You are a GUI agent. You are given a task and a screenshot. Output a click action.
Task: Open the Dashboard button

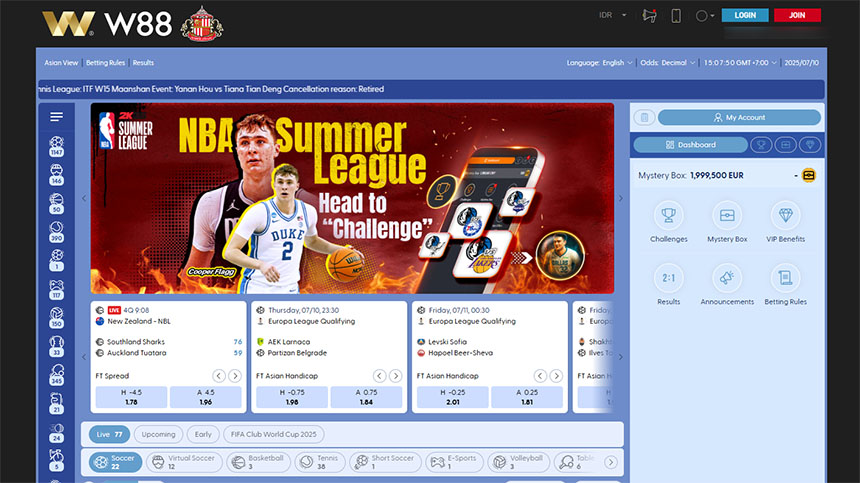pos(691,145)
